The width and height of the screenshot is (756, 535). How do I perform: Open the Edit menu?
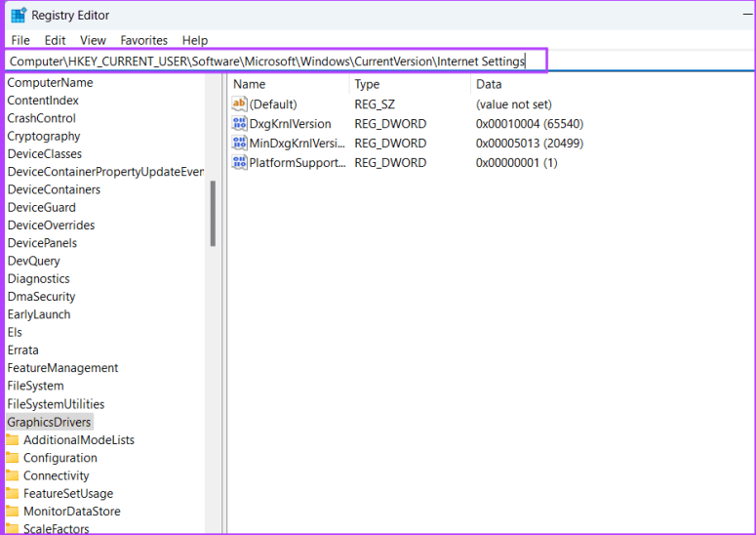pos(55,40)
